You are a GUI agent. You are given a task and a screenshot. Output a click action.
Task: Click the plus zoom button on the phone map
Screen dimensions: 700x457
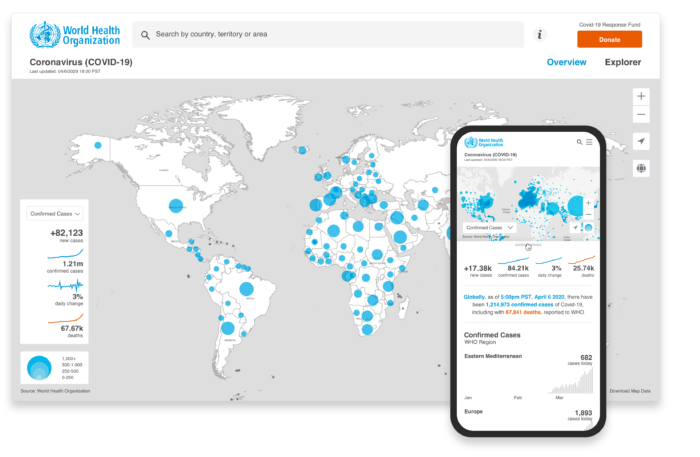[x=588, y=203]
